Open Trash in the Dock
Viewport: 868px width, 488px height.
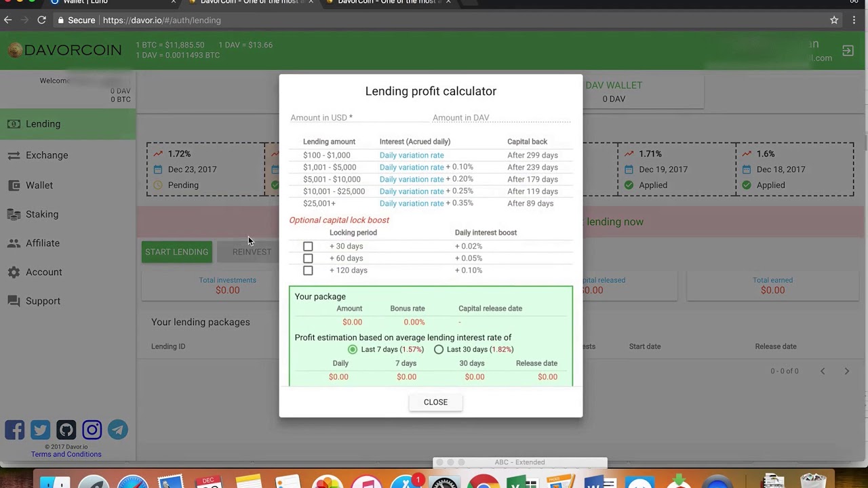[813, 482]
